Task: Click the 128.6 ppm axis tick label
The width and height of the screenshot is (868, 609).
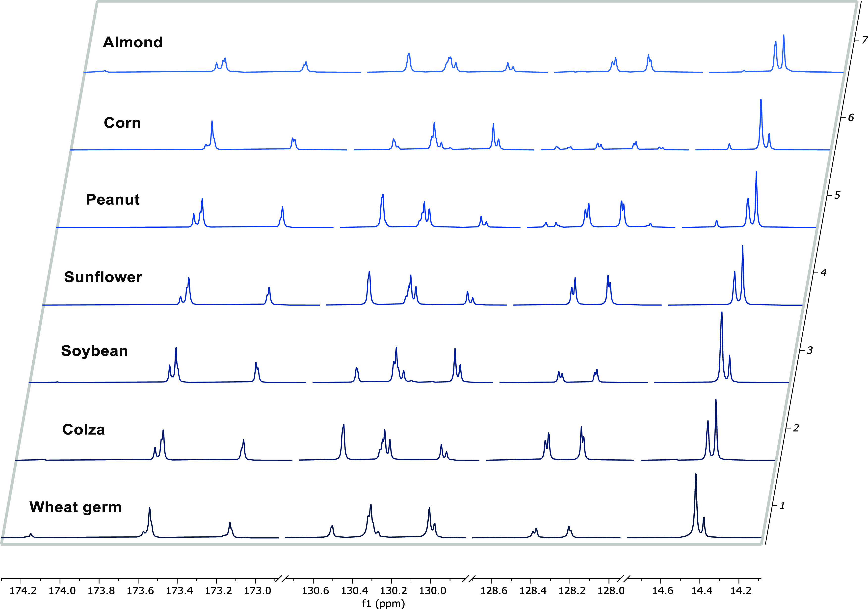Action: click(x=494, y=590)
